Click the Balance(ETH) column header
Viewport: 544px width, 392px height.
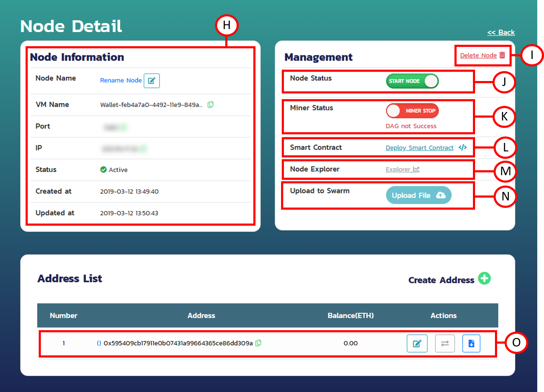tap(351, 315)
